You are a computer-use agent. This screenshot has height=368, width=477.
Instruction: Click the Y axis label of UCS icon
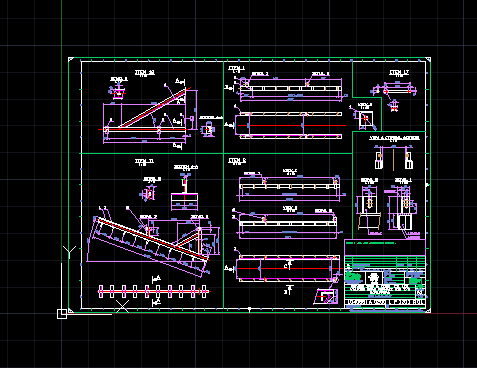click(x=69, y=252)
